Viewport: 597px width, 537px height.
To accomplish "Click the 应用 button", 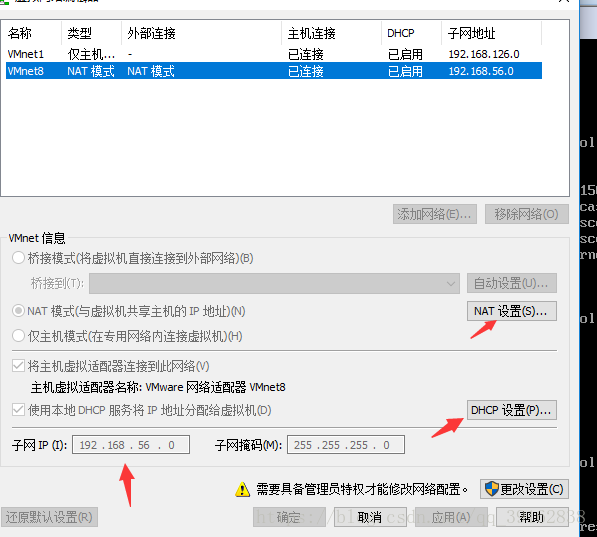I will pyautogui.click(x=451, y=517).
